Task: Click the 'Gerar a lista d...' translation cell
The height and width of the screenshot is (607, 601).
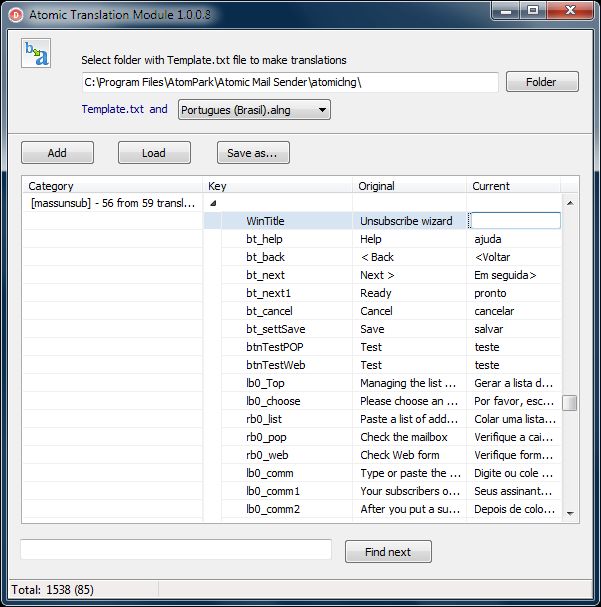Action: pyautogui.click(x=514, y=383)
